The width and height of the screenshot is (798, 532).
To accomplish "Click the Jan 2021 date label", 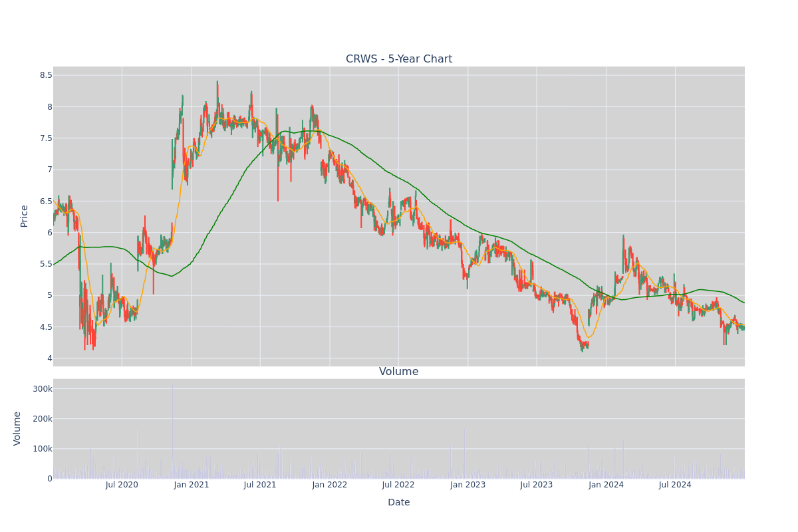I will pos(192,485).
